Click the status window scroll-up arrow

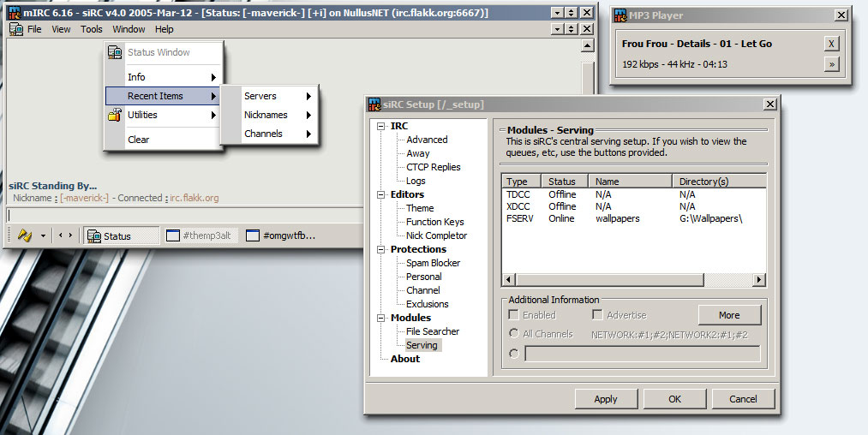pos(587,45)
